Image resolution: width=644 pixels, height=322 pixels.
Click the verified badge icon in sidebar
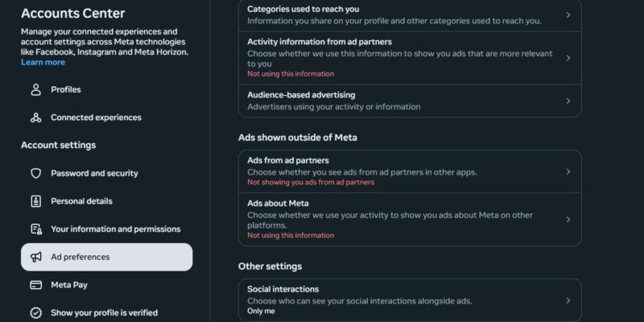click(x=35, y=313)
